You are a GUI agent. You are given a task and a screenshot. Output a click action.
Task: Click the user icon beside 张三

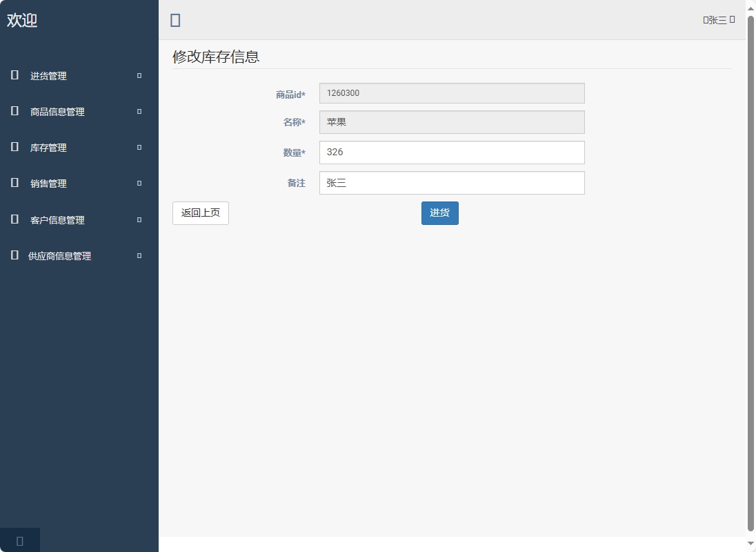pos(706,19)
